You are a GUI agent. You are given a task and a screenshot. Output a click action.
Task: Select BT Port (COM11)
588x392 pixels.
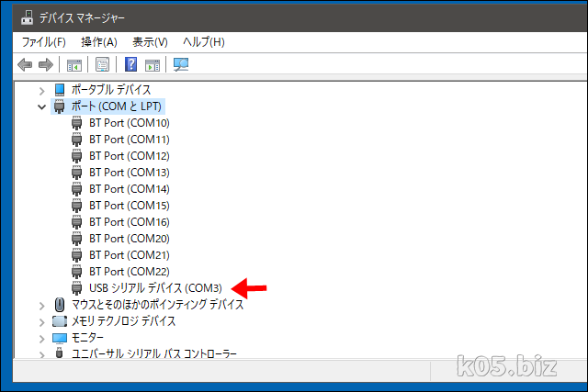click(x=130, y=140)
